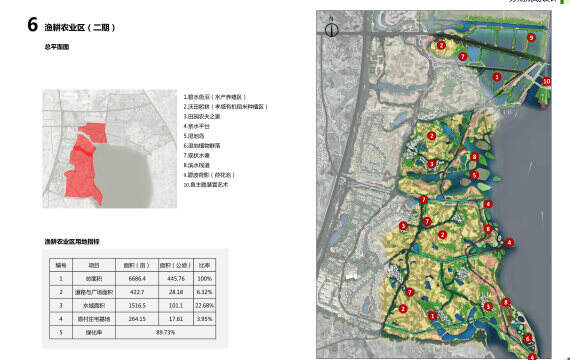The width and height of the screenshot is (570, 360).
Task: Click marker 4 beside the lakeshore pier
Action: tap(509, 242)
